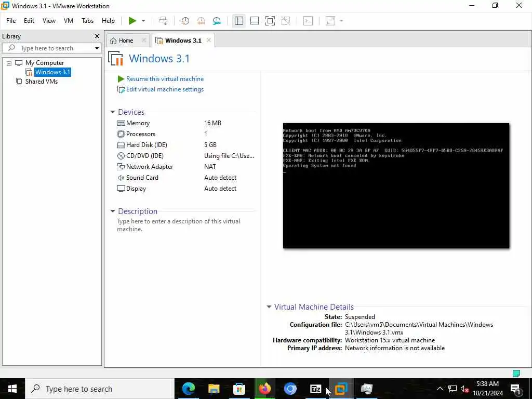Open File Explorer from taskbar

(x=214, y=389)
